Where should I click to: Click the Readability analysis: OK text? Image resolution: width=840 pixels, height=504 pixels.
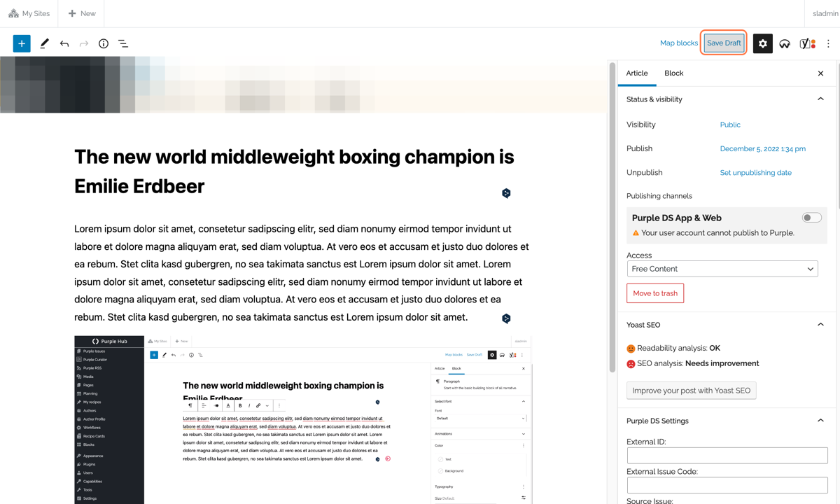tap(678, 348)
